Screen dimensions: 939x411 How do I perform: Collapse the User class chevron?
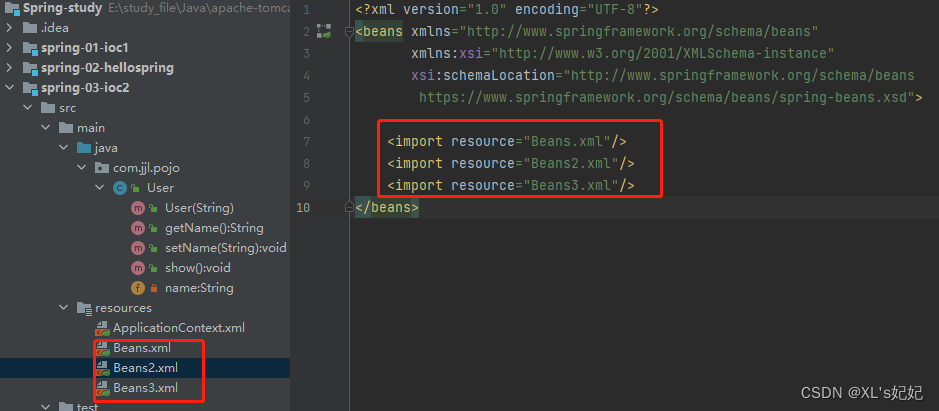coord(99,188)
